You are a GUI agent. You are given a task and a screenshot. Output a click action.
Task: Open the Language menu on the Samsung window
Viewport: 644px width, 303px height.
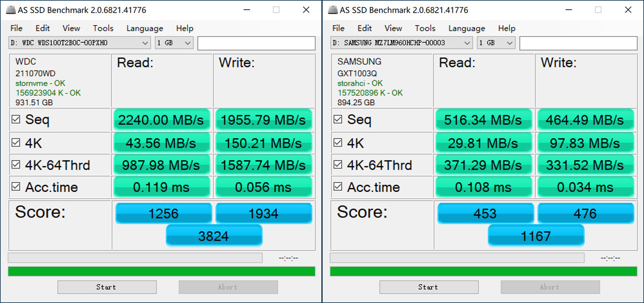(x=466, y=28)
